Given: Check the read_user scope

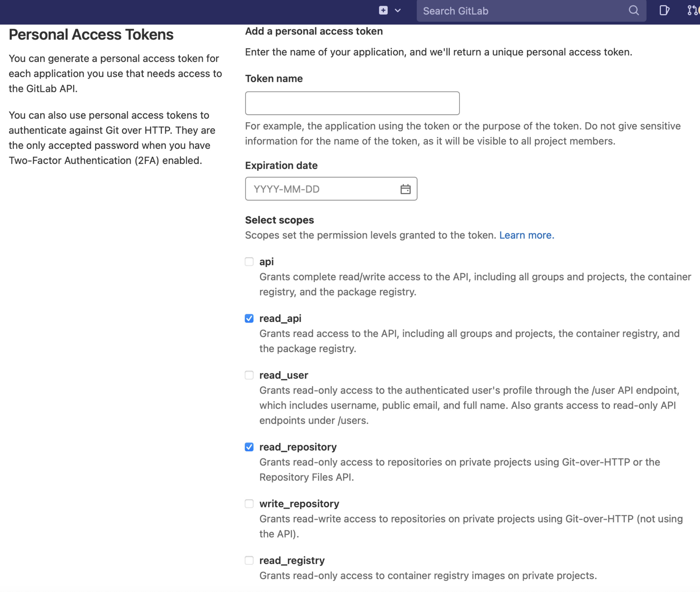Looking at the screenshot, I should click(249, 375).
